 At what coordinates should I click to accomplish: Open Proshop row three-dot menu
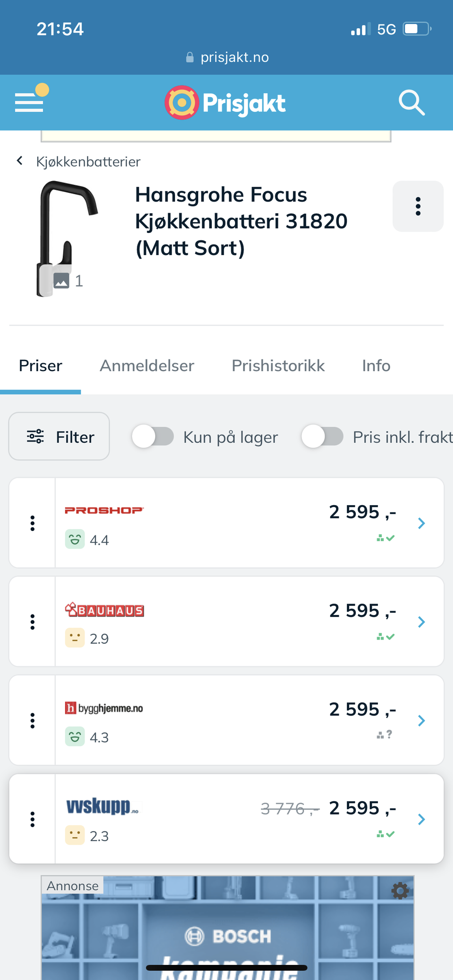point(33,523)
